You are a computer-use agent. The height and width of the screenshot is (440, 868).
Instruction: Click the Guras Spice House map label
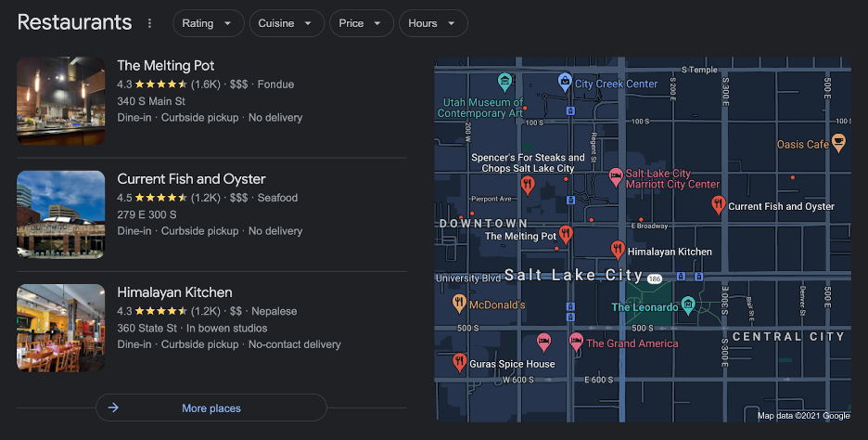pos(512,364)
